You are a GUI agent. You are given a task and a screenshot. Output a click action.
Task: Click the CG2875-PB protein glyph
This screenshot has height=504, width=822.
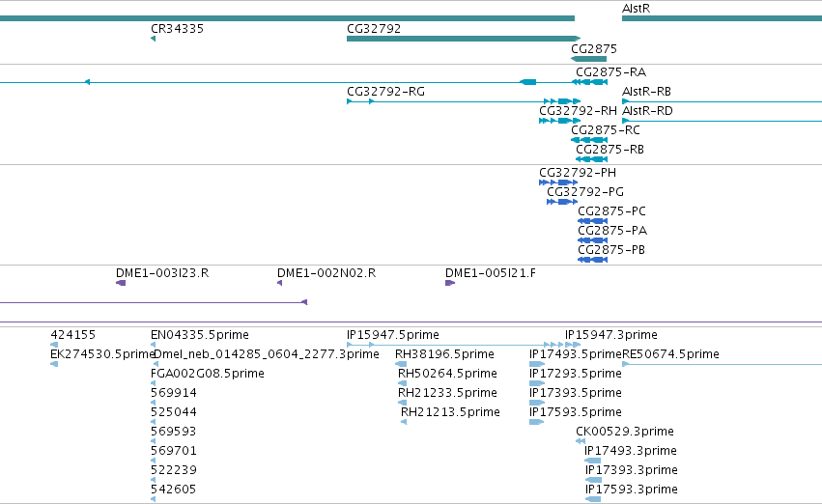[592, 261]
